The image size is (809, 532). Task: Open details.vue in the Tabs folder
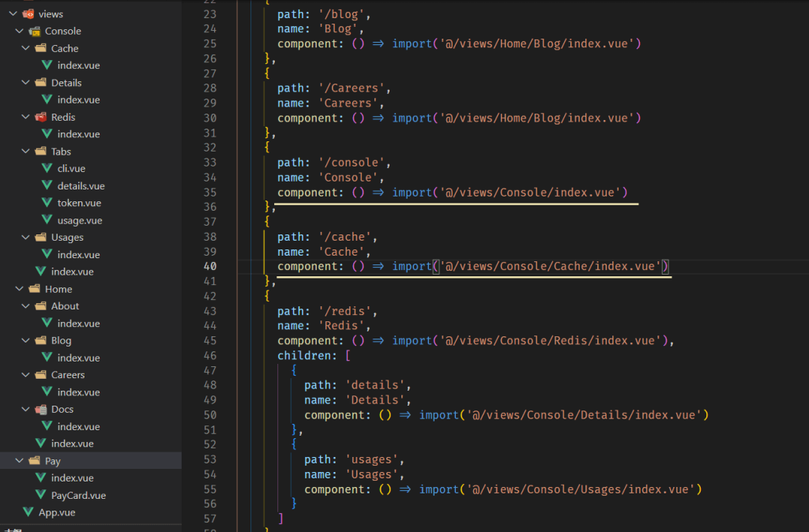[x=81, y=185]
